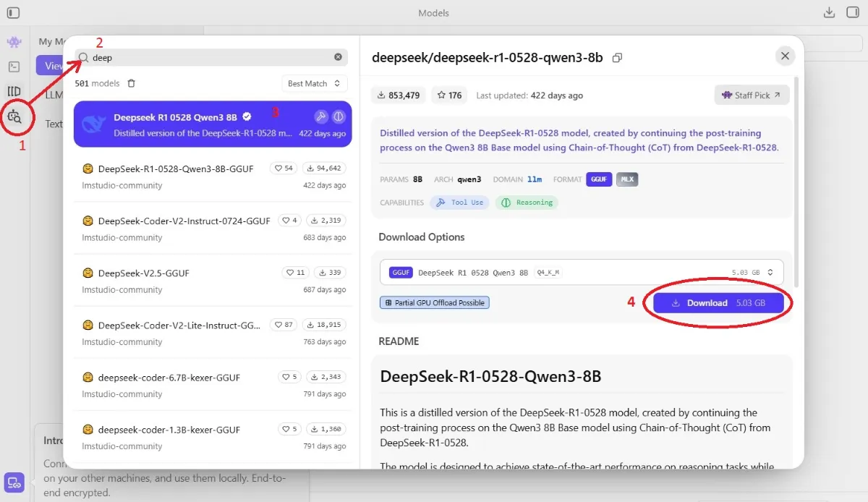
Task: Click the 2,319 downloads badge
Action: click(x=326, y=221)
